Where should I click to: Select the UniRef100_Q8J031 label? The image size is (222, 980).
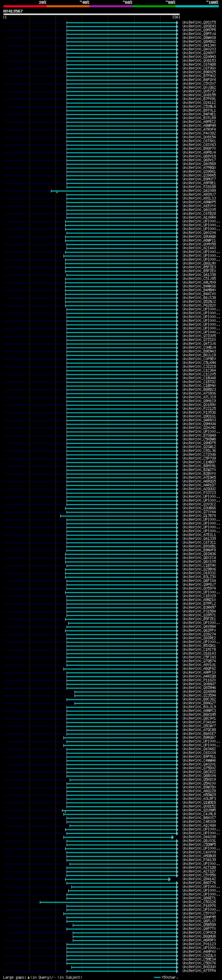[x=199, y=841]
